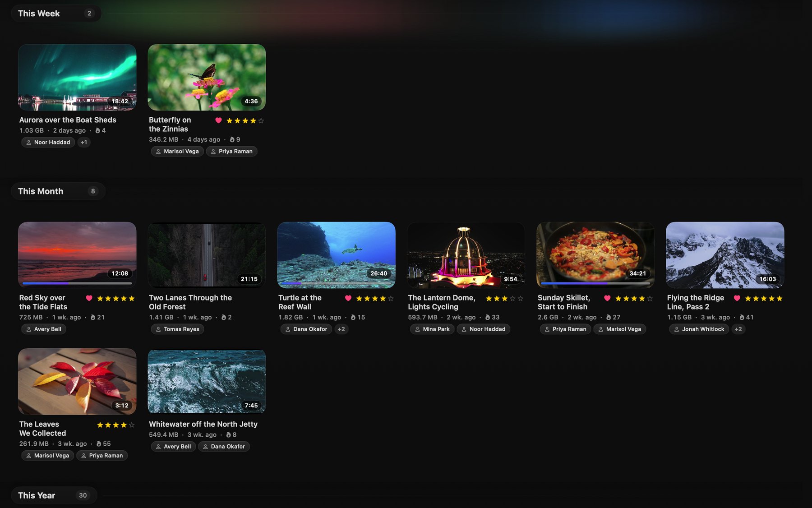The width and height of the screenshot is (812, 508).
Task: Expand the +2 people chip on Flying the Ridge Line
Action: [x=738, y=329]
